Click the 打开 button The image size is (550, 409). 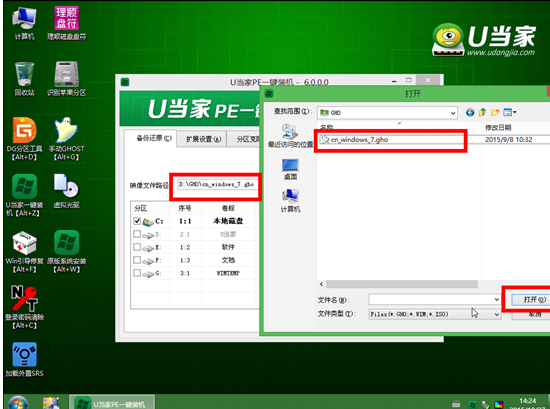[532, 300]
